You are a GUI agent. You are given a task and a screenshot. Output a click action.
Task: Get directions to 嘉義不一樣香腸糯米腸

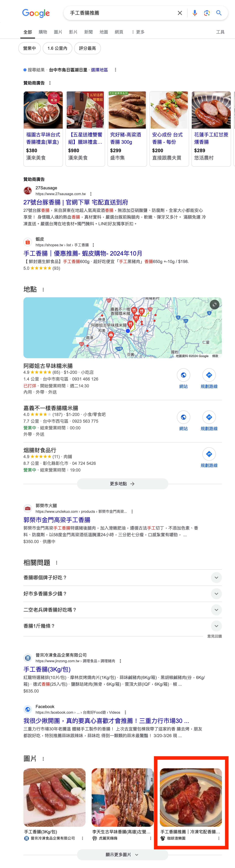point(209,417)
